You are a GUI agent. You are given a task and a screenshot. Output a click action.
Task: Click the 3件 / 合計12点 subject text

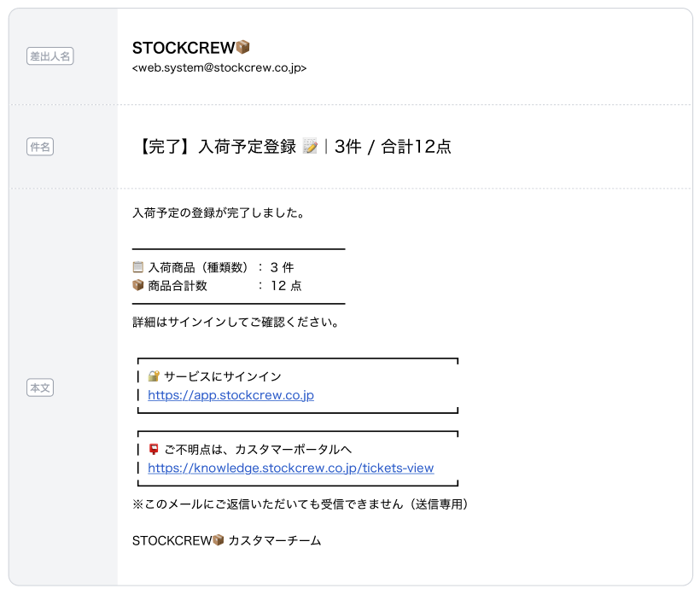tap(393, 147)
